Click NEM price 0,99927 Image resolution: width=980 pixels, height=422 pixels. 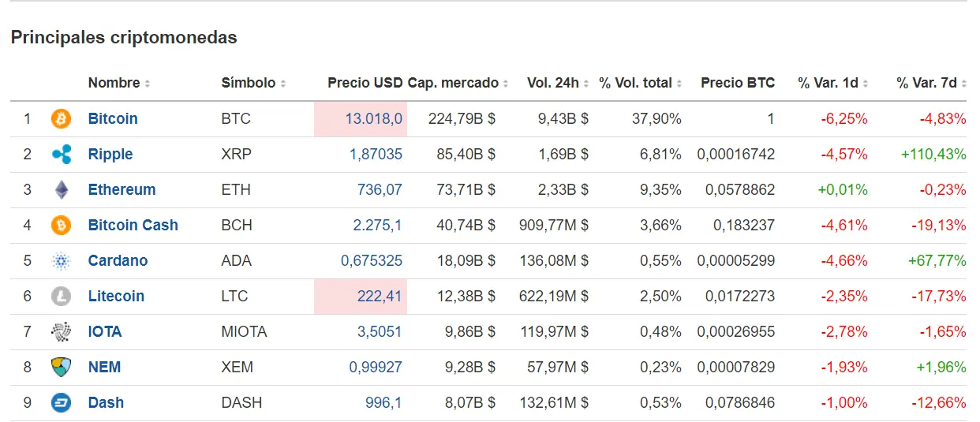(x=376, y=368)
